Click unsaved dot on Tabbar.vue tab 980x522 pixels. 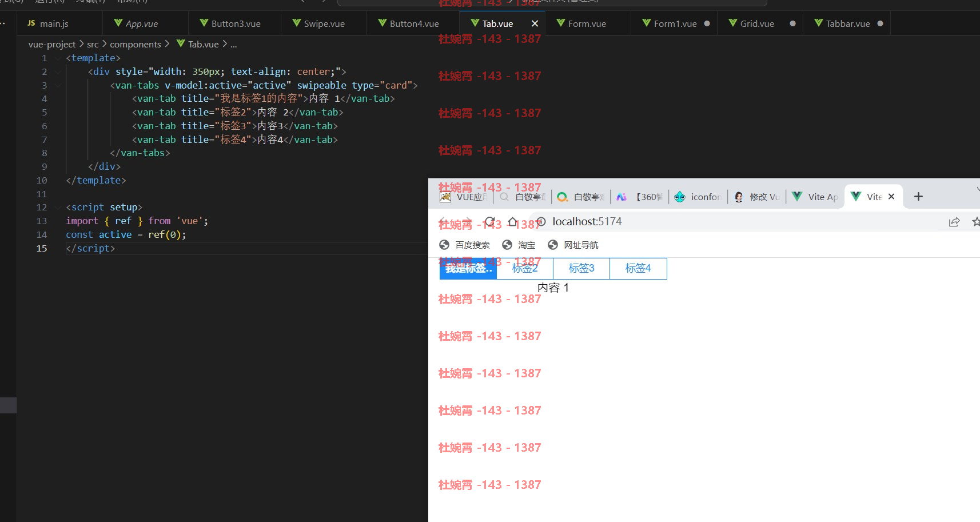(880, 23)
